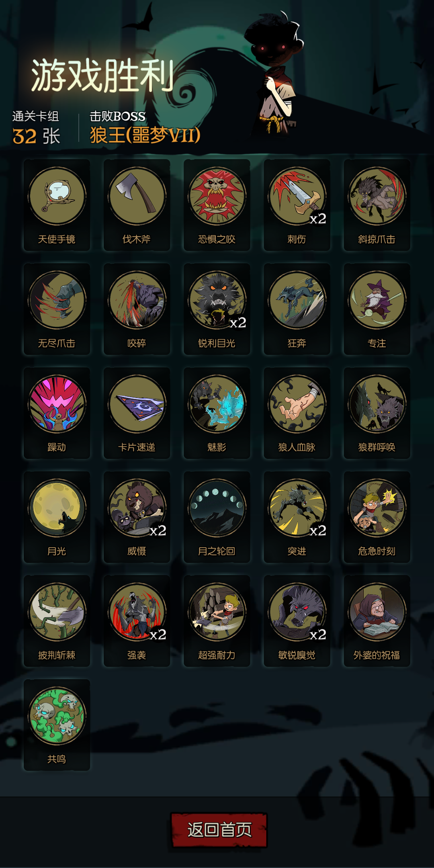
Task: Open the 月光 full moon card
Action: 57,517
